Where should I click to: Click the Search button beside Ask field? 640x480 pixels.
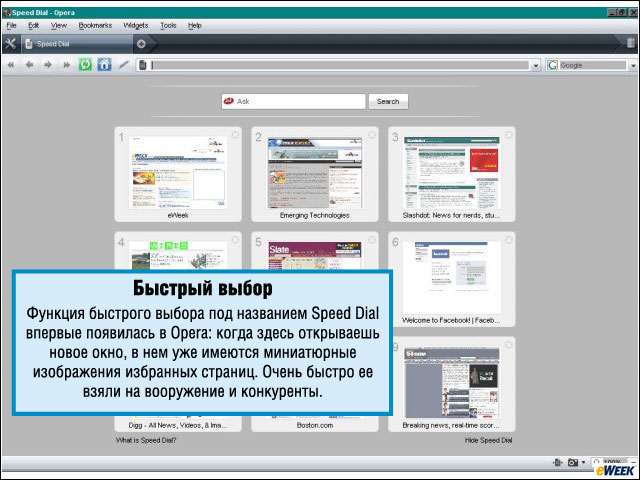pos(388,101)
